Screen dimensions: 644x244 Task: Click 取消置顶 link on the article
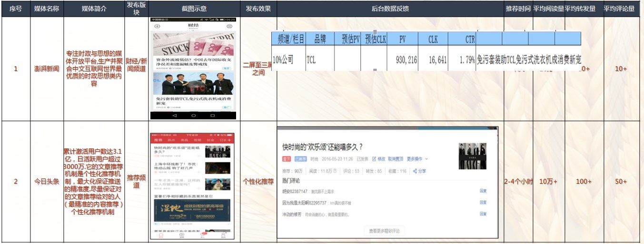[396, 158]
